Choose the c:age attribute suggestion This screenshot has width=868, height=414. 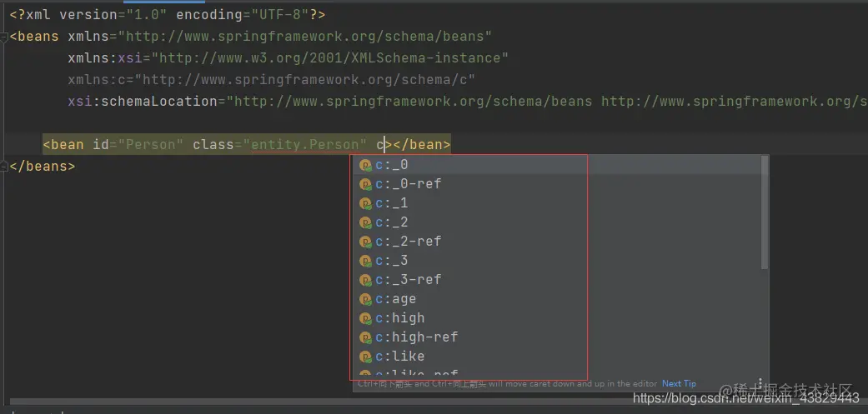click(x=558, y=299)
